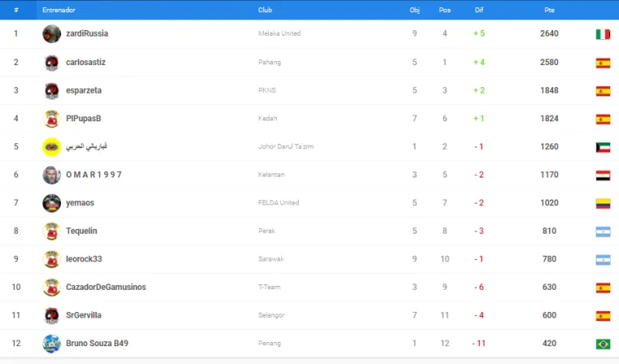Sort by the Dif column header
This screenshot has width=619, height=364.
coord(479,10)
